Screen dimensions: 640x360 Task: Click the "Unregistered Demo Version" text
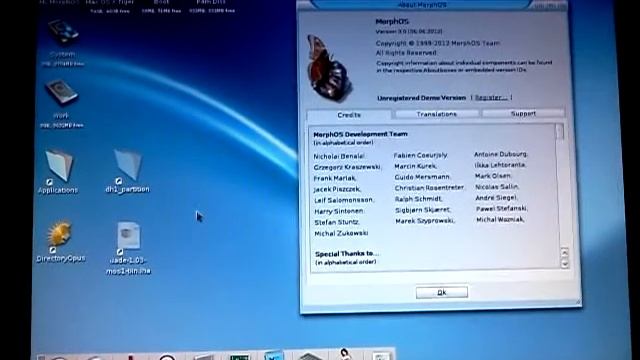tap(421, 98)
